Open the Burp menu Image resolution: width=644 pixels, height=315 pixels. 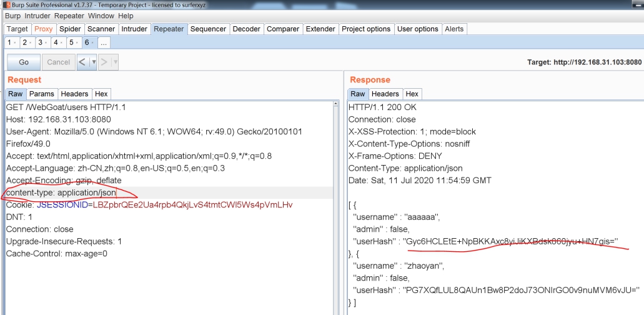(12, 16)
